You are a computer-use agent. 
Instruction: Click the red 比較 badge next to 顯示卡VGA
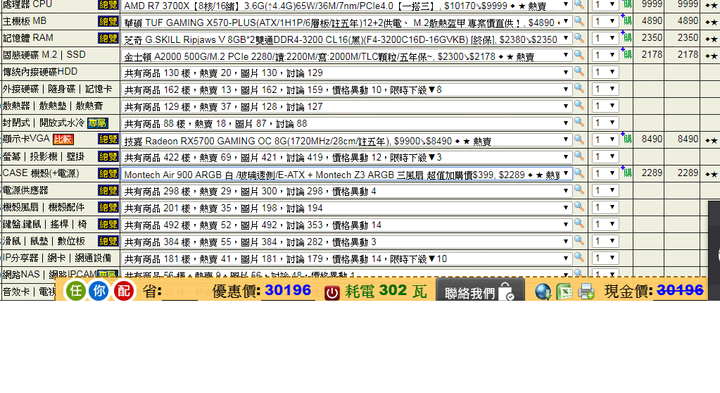point(63,140)
